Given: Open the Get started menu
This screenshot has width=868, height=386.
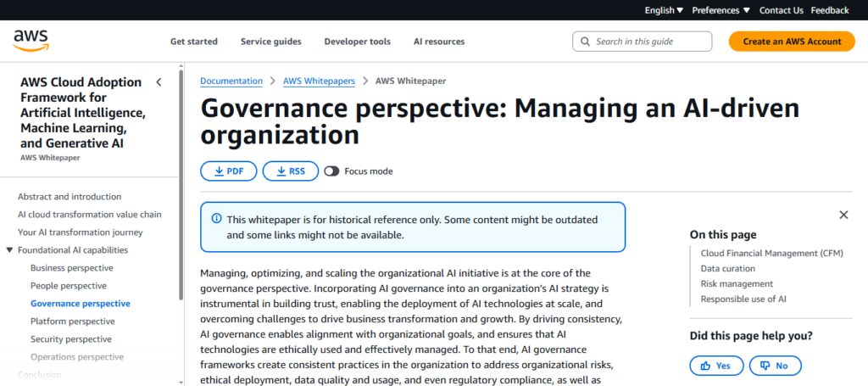Looking at the screenshot, I should pyautogui.click(x=194, y=42).
